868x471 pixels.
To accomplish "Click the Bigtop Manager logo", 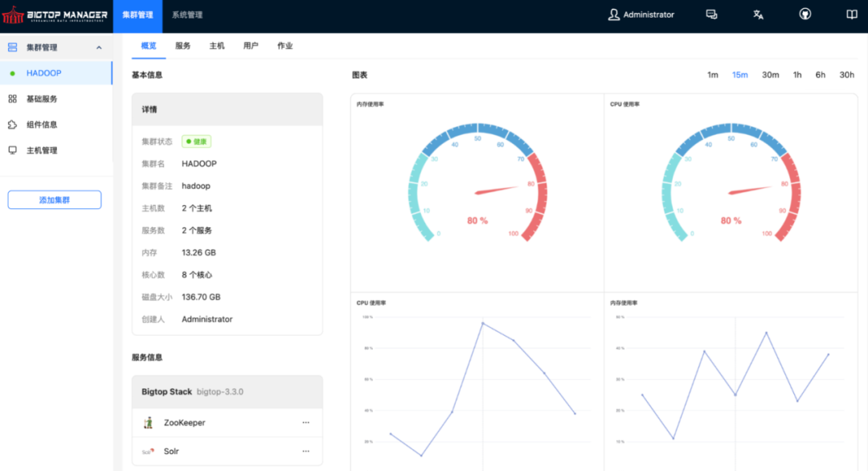I will tap(55, 15).
